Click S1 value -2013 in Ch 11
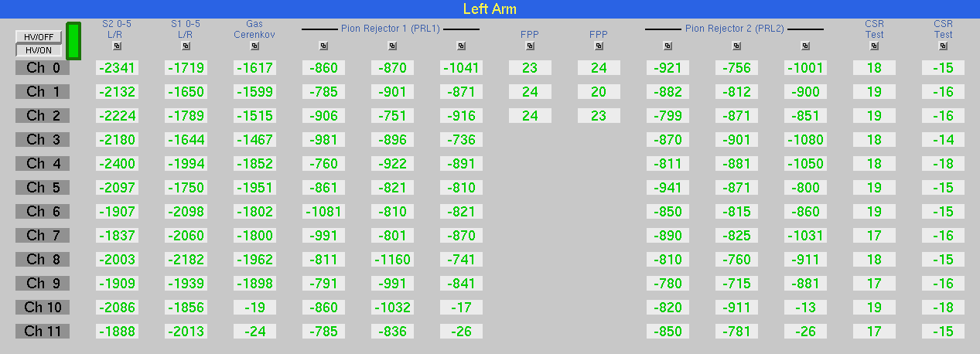The image size is (980, 354). (186, 332)
